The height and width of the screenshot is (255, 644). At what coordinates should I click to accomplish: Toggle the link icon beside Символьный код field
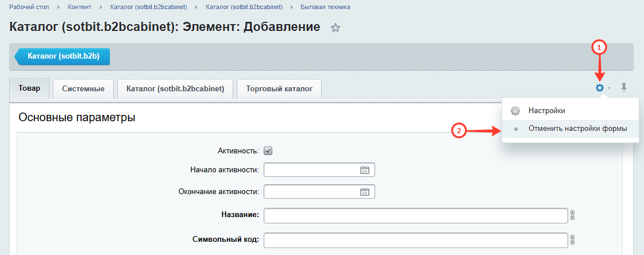click(x=572, y=240)
